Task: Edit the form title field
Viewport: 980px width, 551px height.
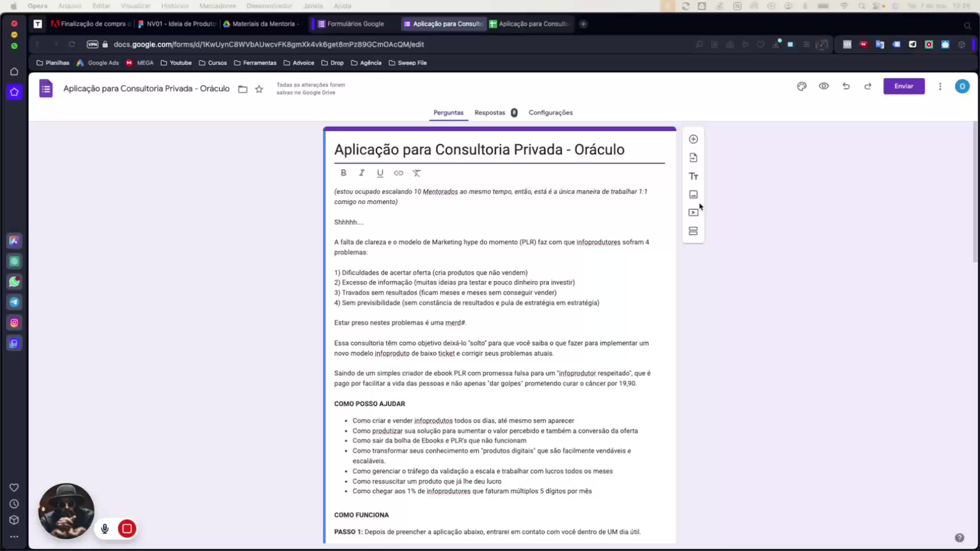Action: [x=499, y=150]
